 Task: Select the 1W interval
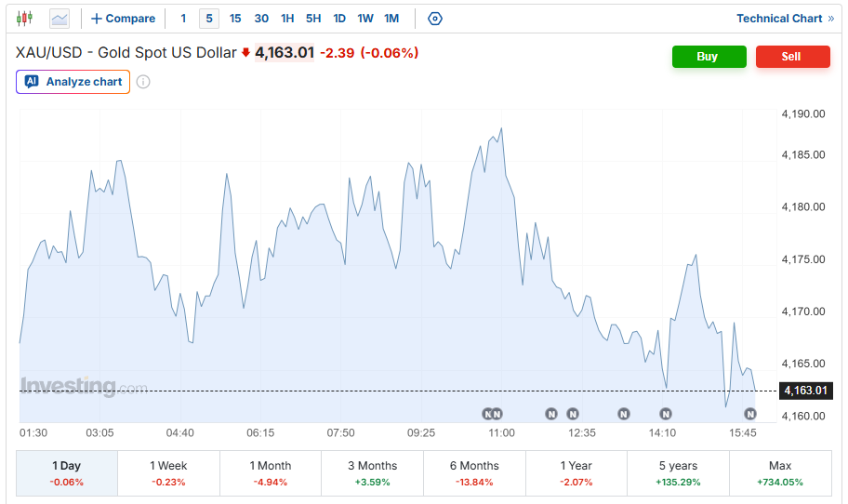365,19
